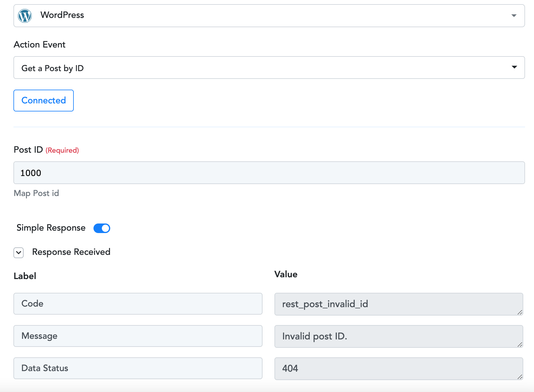Click the Response Received text
Screen dimensions: 534x392
71,252
